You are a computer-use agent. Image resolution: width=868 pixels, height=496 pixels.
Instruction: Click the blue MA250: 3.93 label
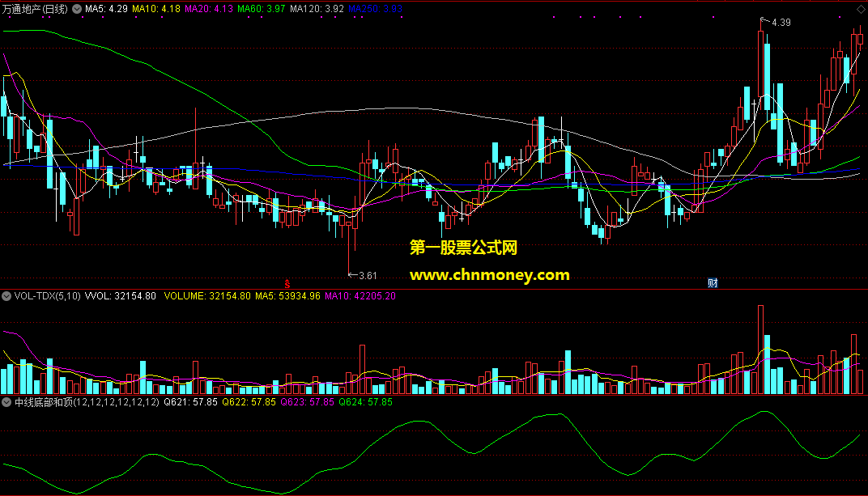click(376, 9)
